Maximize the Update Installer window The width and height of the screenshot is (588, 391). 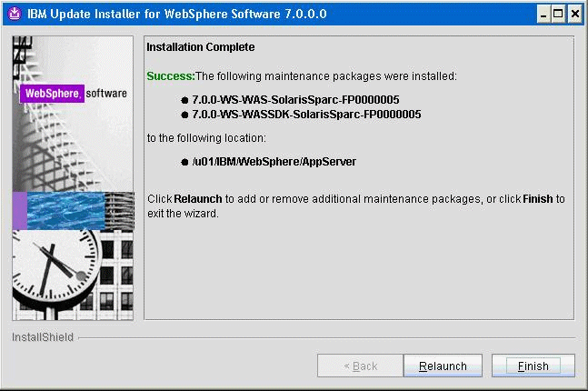(558, 15)
